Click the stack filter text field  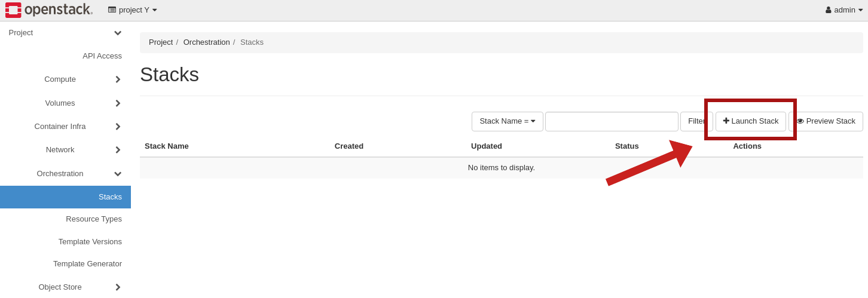(x=612, y=121)
